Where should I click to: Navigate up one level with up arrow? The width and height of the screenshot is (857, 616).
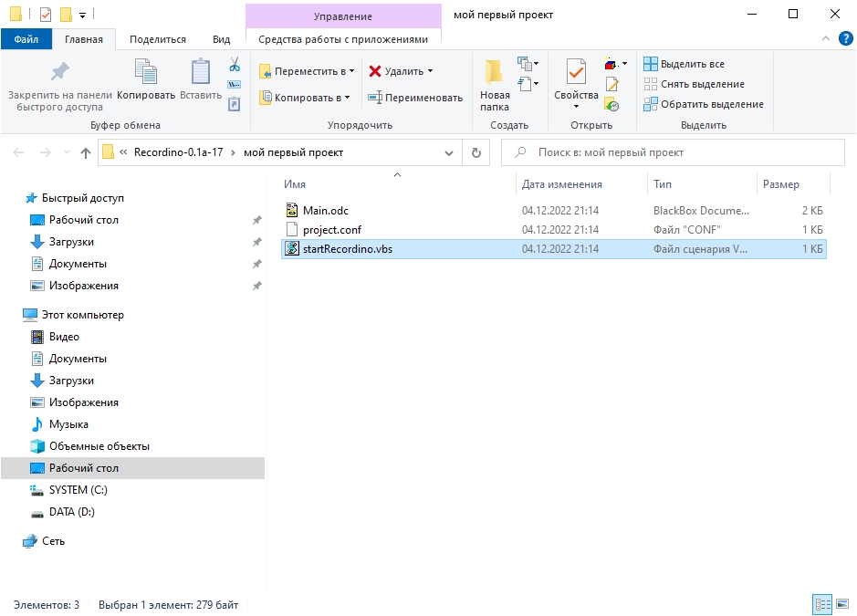(86, 153)
